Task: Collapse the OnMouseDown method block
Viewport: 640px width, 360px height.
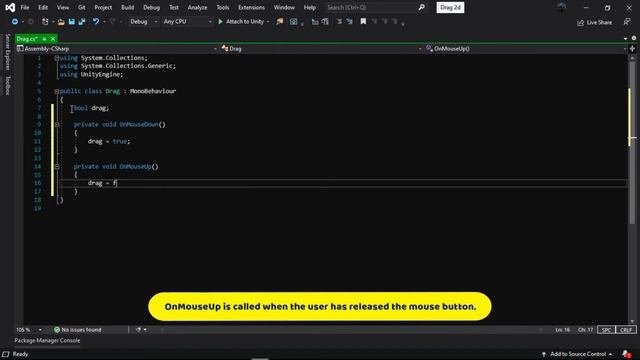Action: 57,124
